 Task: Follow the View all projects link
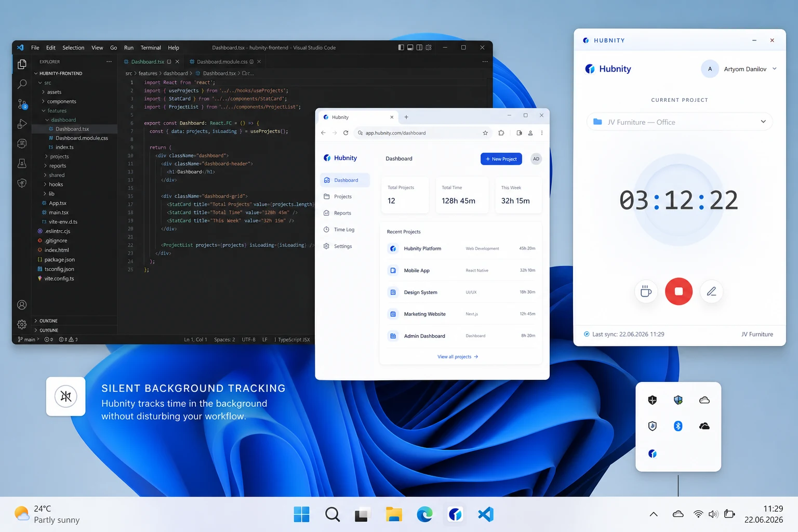(x=458, y=357)
